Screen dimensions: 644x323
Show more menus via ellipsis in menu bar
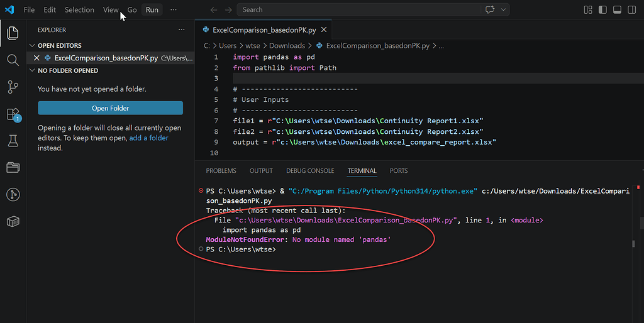tap(174, 10)
